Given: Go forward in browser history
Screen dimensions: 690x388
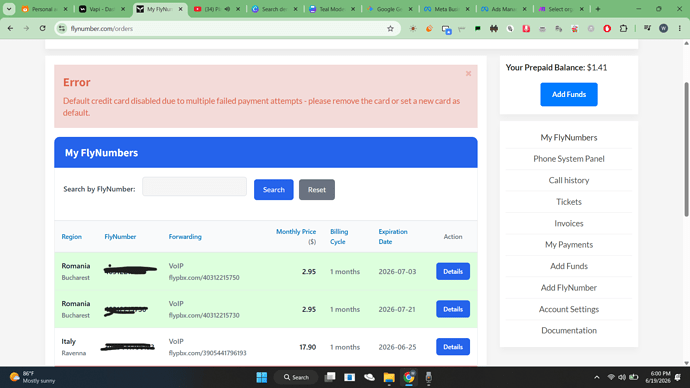Looking at the screenshot, I should (26, 28).
